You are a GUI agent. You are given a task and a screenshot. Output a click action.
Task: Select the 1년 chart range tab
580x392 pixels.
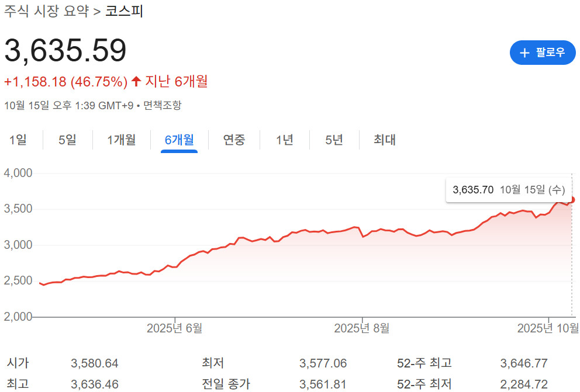[x=285, y=140]
